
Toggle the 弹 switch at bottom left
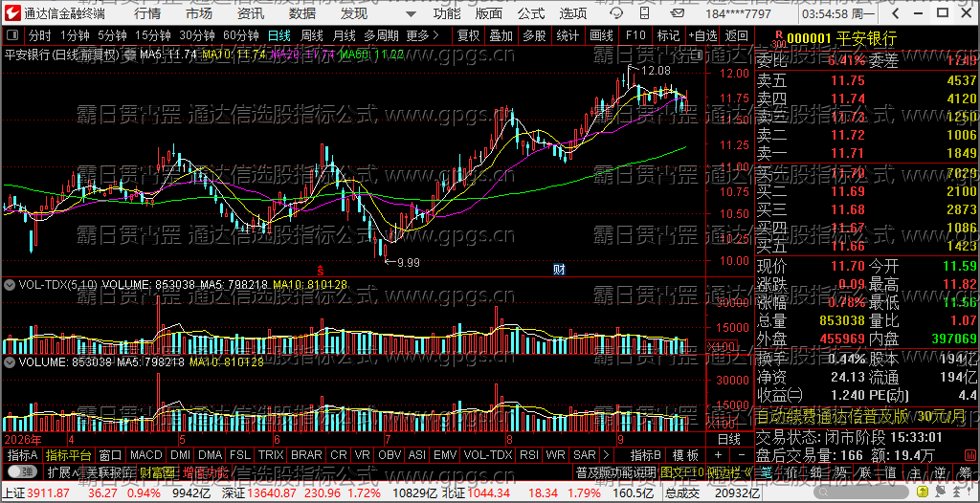[22, 471]
